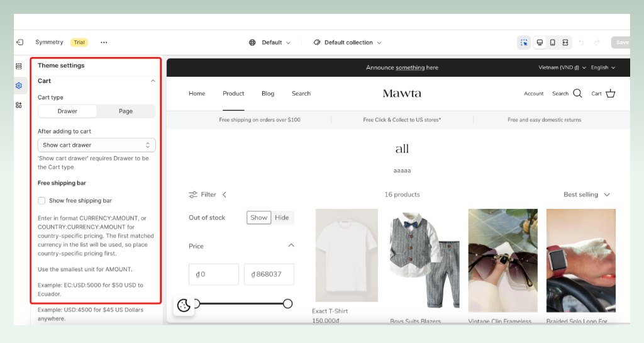Collapse the filter panel chevron
The height and width of the screenshot is (343, 644).
click(225, 194)
